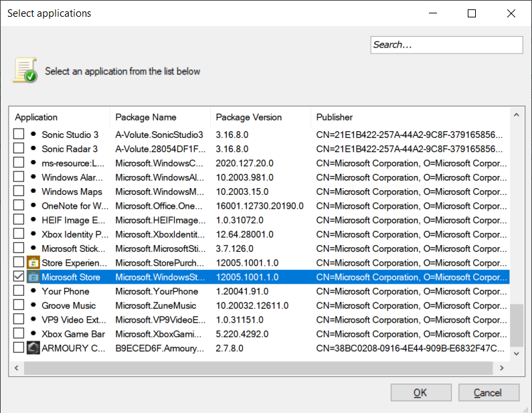This screenshot has width=532, height=413.
Task: Maximize the Select applications dialog
Action: click(x=472, y=13)
